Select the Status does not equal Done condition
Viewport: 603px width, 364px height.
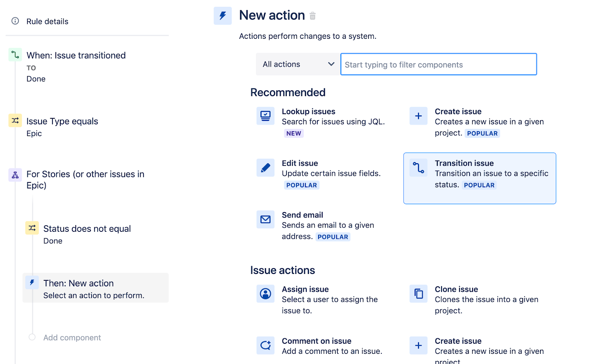coord(87,228)
